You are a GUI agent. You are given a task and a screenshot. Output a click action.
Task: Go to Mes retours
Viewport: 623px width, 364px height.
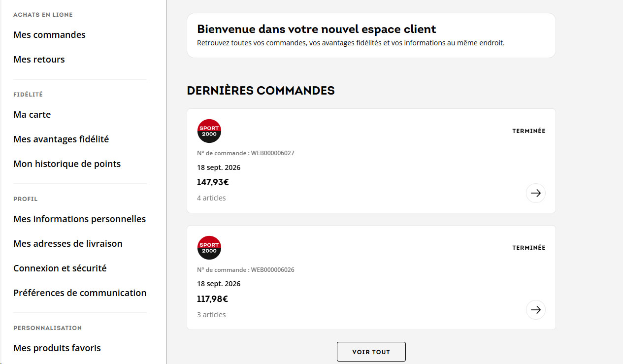(x=39, y=60)
